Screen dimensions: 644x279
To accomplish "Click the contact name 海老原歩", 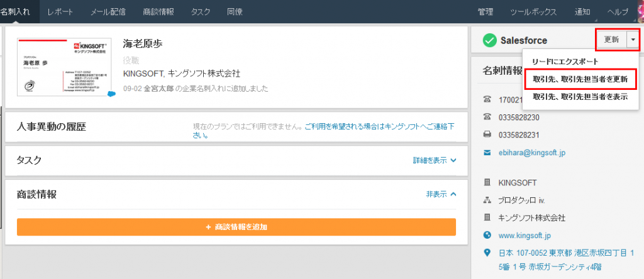I will [143, 44].
